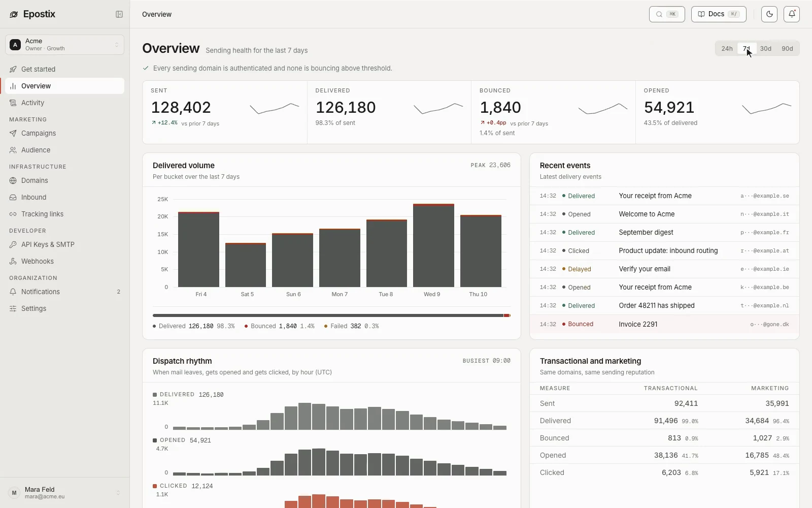Click the Delivered legend dot
This screenshot has width=812, height=508.
click(x=154, y=326)
